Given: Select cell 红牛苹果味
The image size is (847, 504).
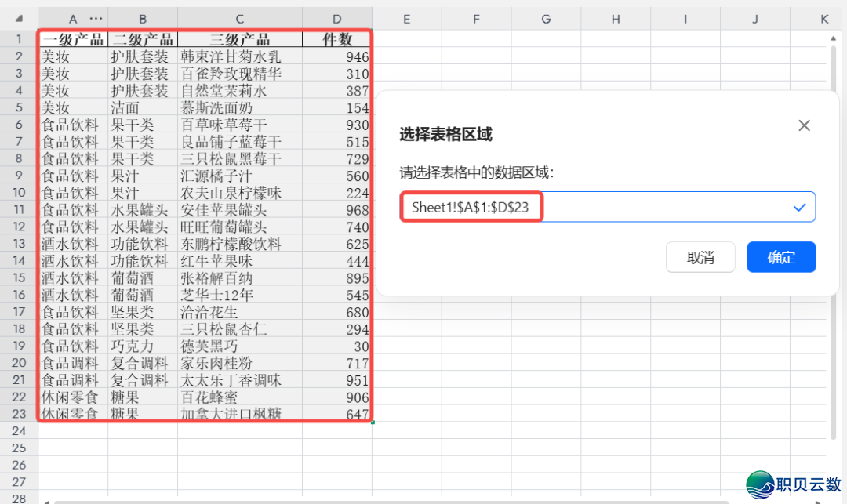Looking at the screenshot, I should click(x=240, y=261).
